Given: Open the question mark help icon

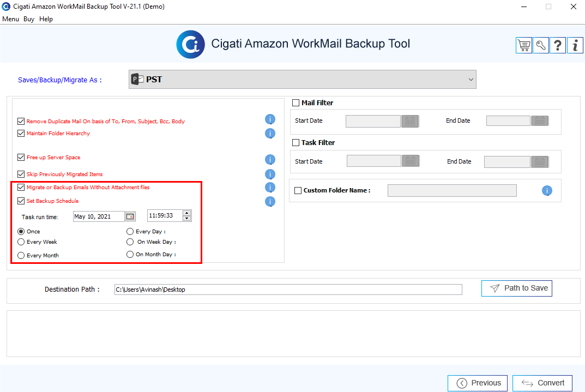Looking at the screenshot, I should tap(557, 45).
